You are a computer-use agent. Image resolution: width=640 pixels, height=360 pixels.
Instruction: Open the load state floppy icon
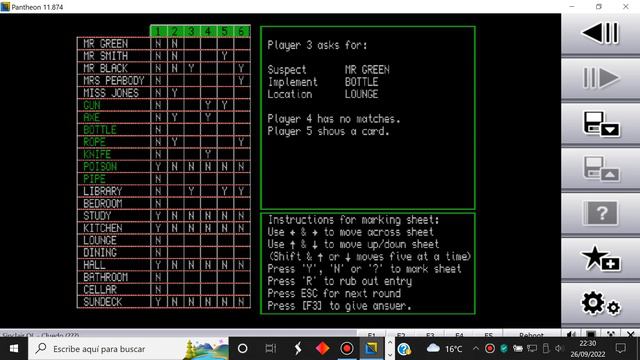point(600,168)
